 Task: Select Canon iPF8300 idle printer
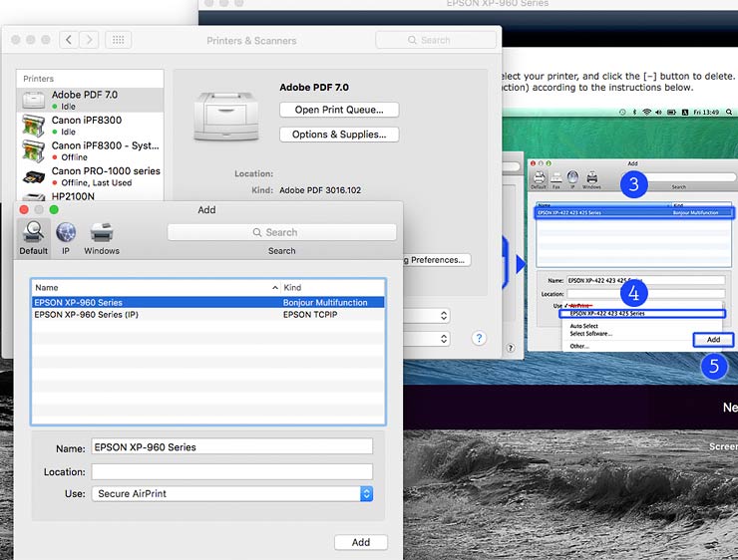(91, 126)
